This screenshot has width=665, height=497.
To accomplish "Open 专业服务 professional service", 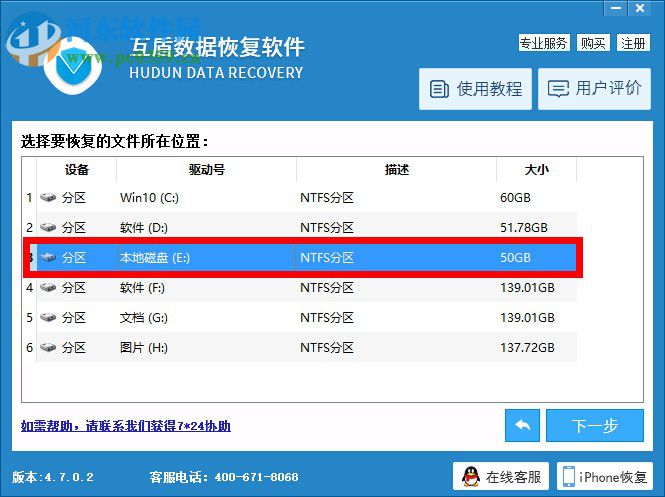I will tap(544, 43).
